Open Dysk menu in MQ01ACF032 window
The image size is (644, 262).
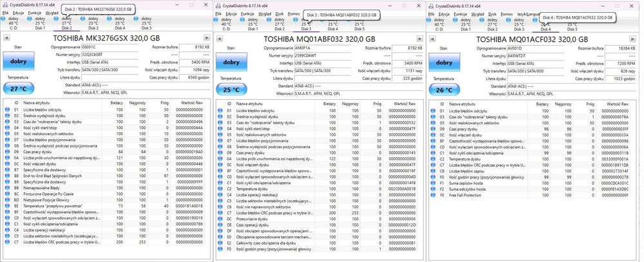pyautogui.click(x=493, y=14)
